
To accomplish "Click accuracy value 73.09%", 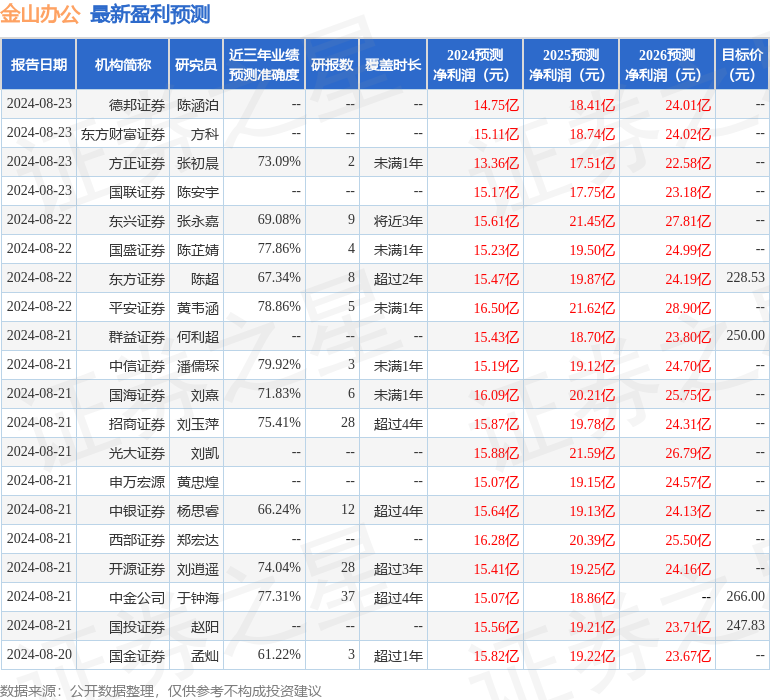I will [x=279, y=161].
